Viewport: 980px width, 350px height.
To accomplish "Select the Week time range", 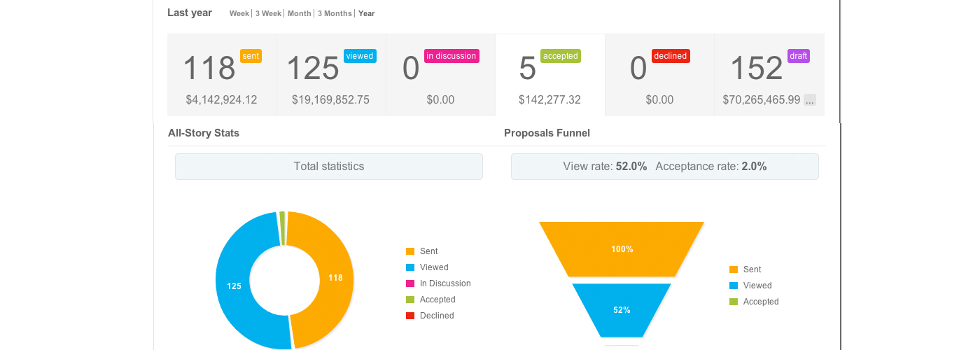I will pos(239,13).
